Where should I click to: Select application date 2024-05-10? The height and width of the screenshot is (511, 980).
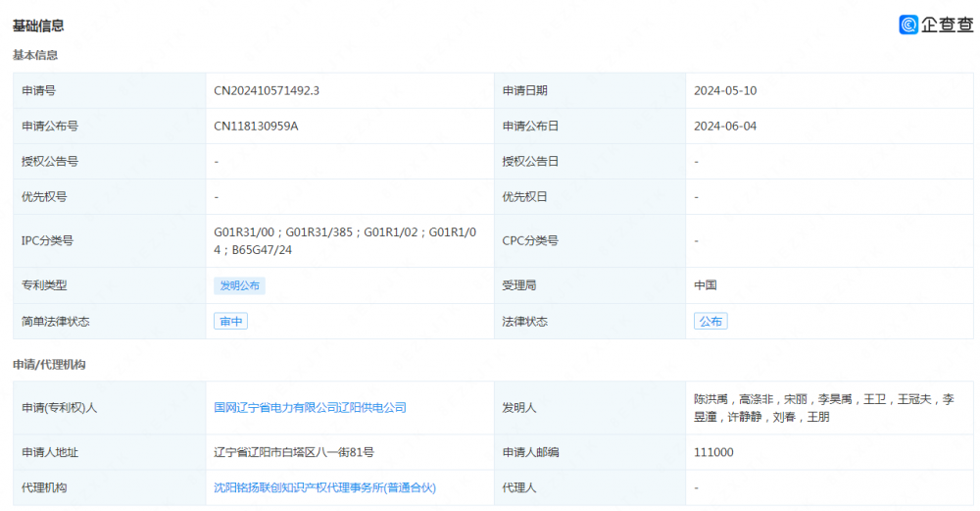pos(725,90)
